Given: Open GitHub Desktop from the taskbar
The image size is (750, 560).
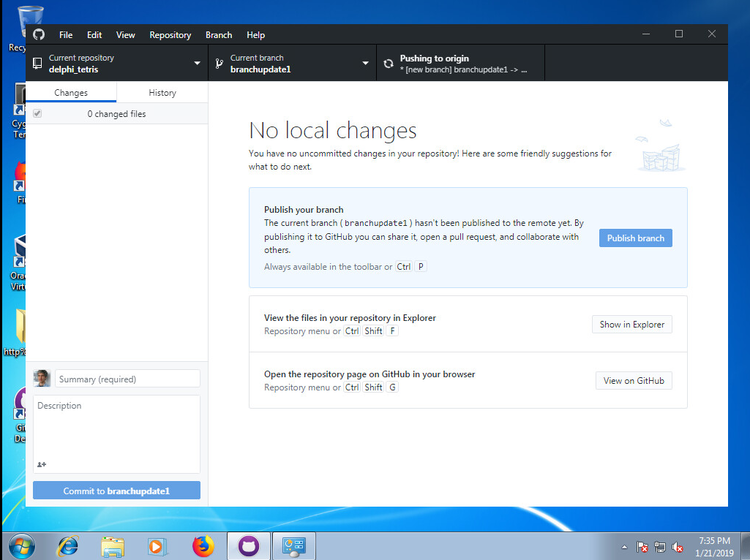Looking at the screenshot, I should tap(249, 546).
